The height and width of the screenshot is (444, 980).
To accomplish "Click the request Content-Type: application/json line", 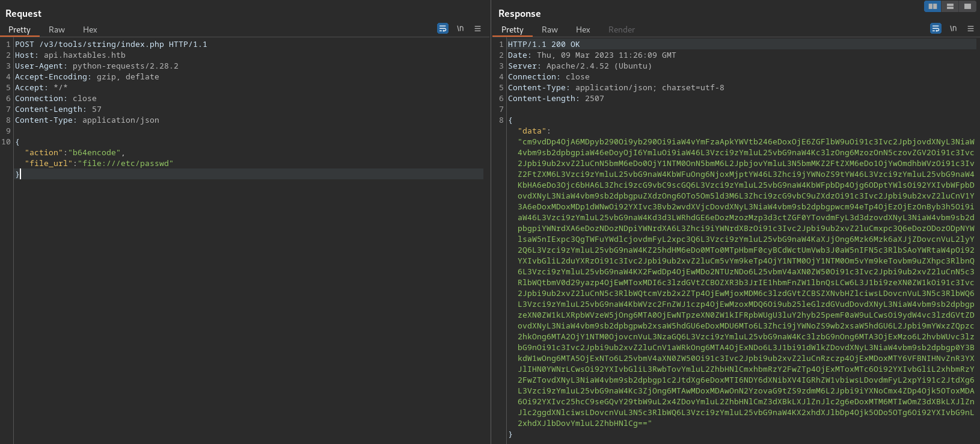I will tap(87, 120).
